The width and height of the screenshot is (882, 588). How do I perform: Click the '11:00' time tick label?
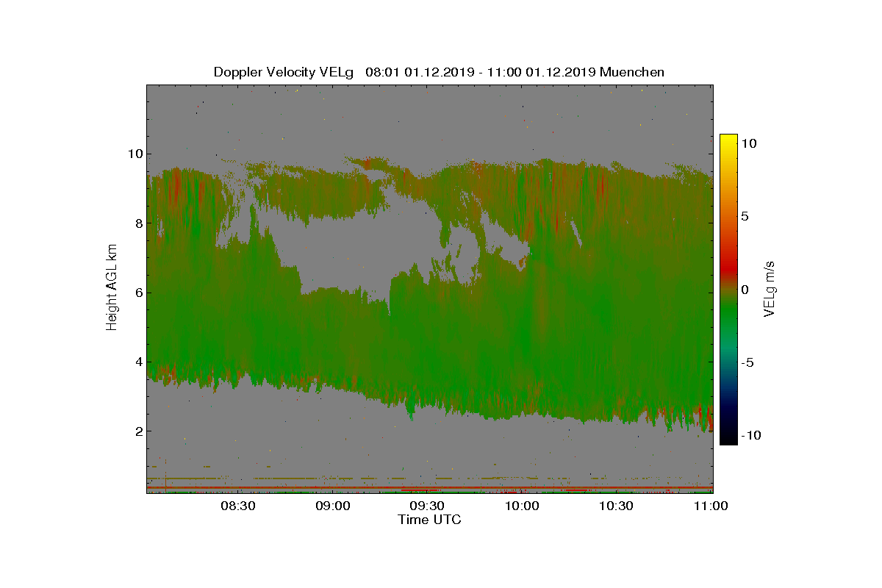711,506
